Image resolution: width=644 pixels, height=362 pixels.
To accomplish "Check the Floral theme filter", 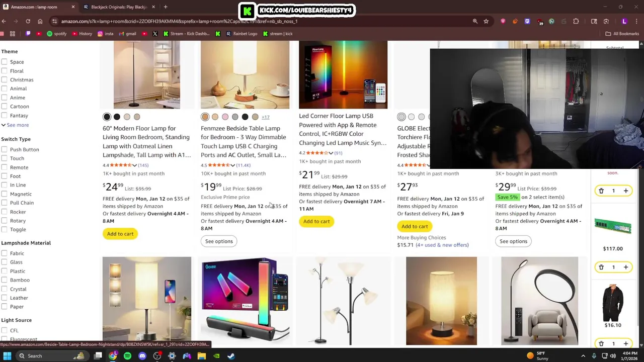I will coord(5,71).
